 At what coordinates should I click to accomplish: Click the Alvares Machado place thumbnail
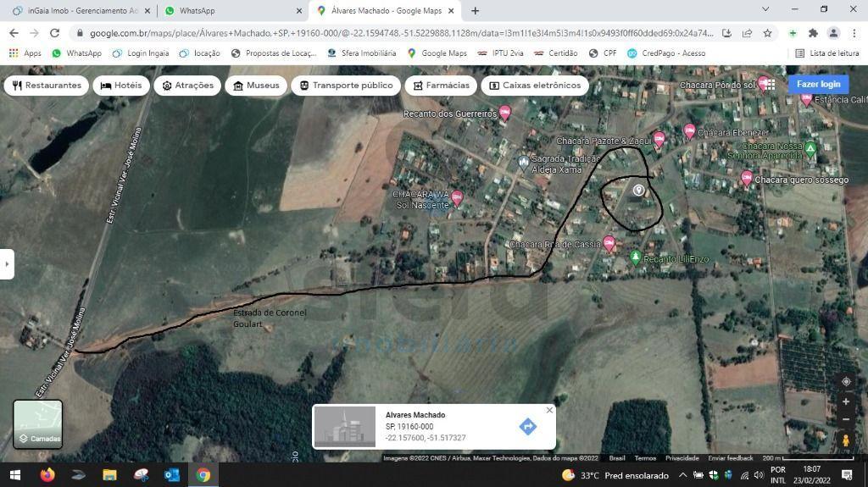pyautogui.click(x=344, y=427)
